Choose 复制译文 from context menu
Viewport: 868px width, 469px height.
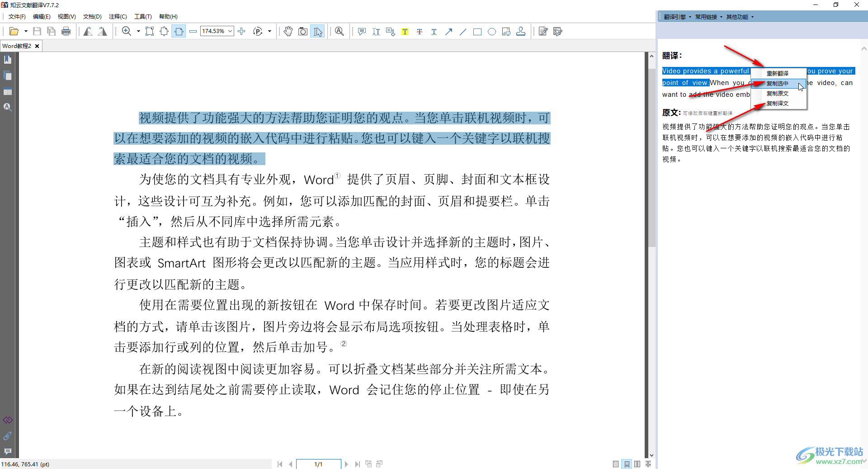tap(778, 103)
